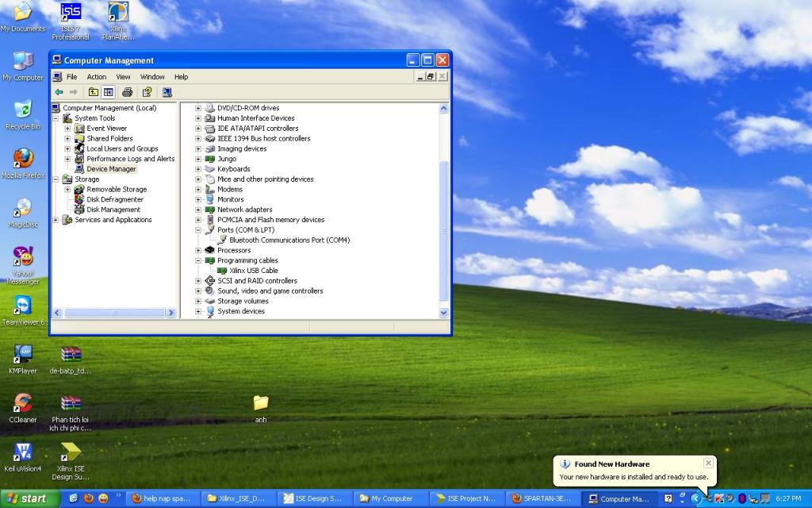Screen dimensions: 812x508
Task: Click the Up One Level toolbar icon
Action: click(94, 92)
